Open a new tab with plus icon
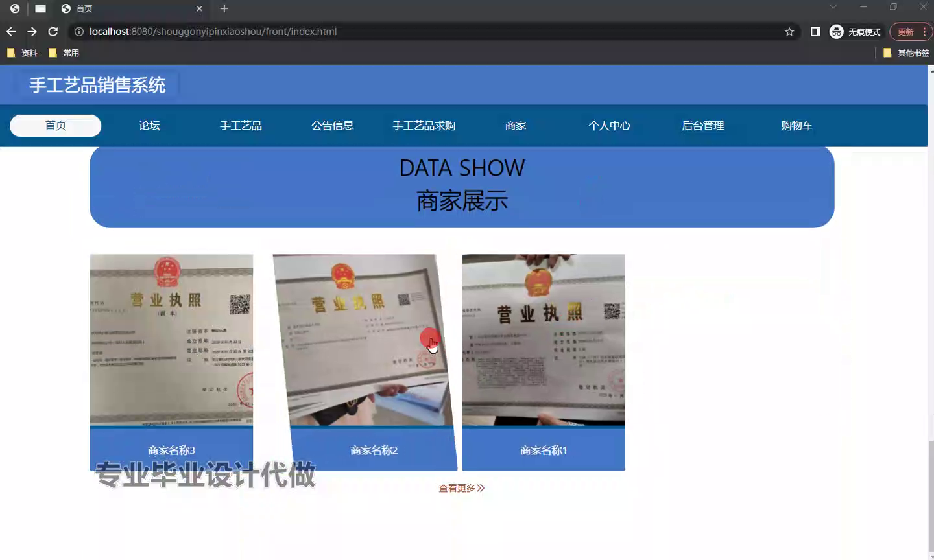This screenshot has height=560, width=934. click(224, 8)
